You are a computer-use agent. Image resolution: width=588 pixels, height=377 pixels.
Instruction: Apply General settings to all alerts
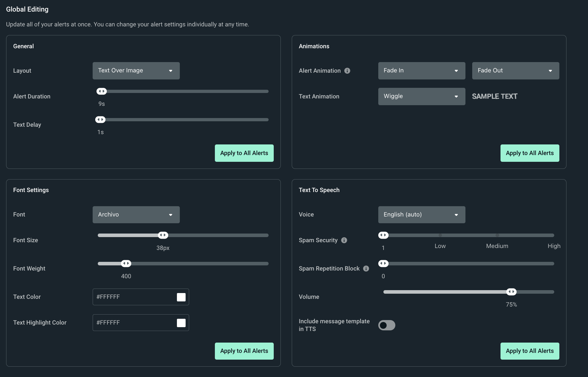point(244,153)
